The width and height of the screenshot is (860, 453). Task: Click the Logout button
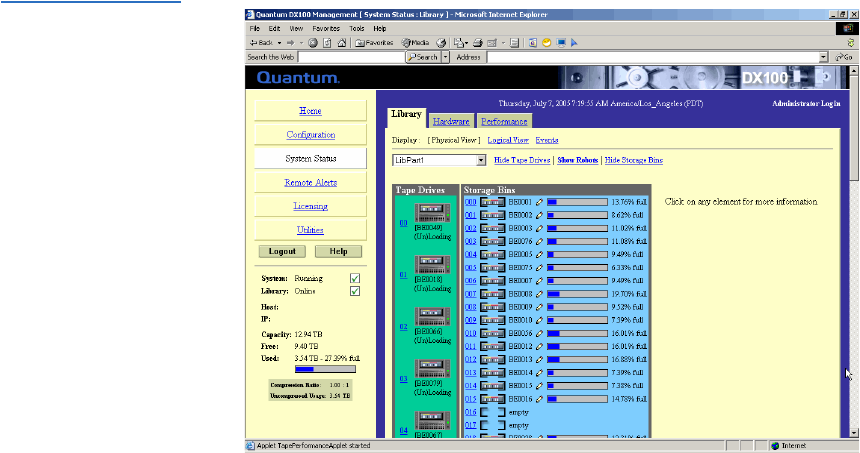tap(282, 251)
